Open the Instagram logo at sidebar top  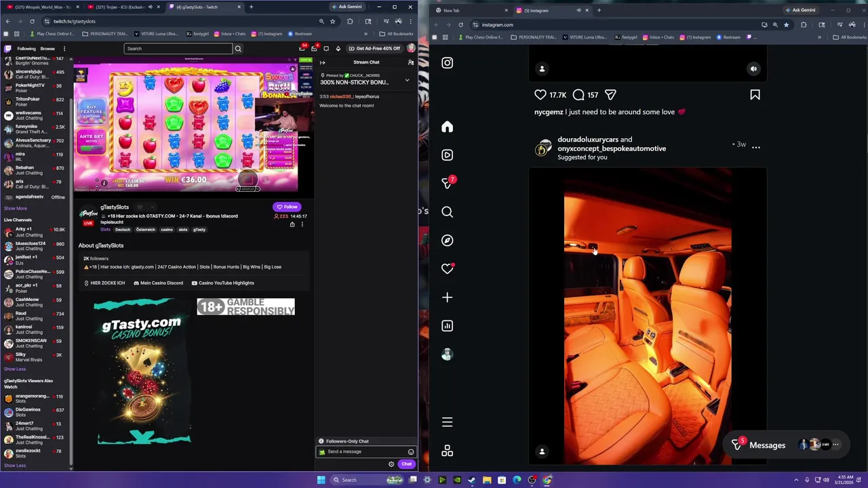447,62
